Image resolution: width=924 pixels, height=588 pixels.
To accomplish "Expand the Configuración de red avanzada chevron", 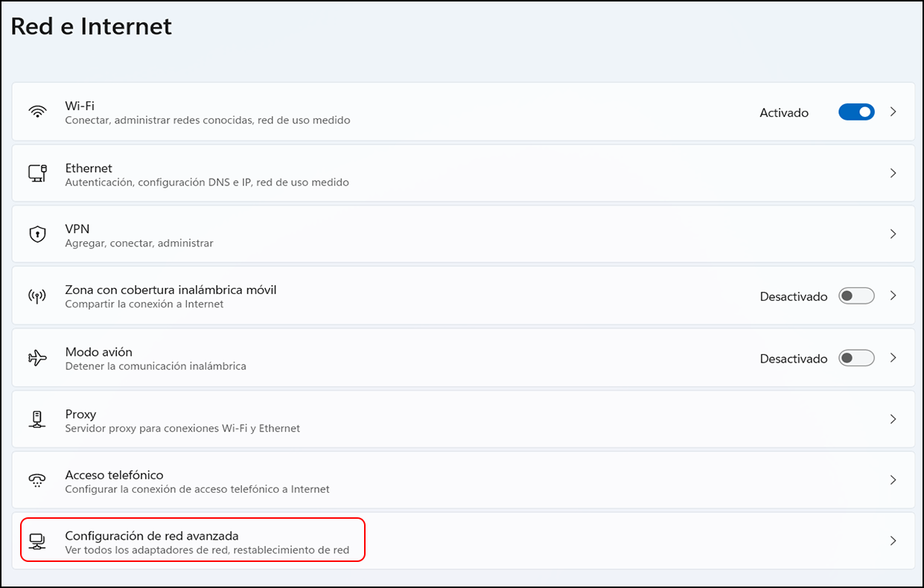I will pos(893,542).
